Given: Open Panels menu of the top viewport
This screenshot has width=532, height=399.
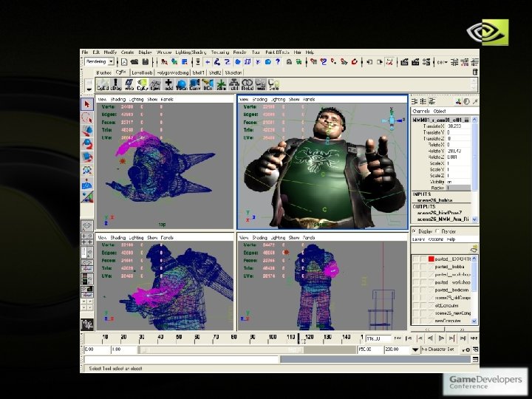Looking at the screenshot, I should pos(167,100).
